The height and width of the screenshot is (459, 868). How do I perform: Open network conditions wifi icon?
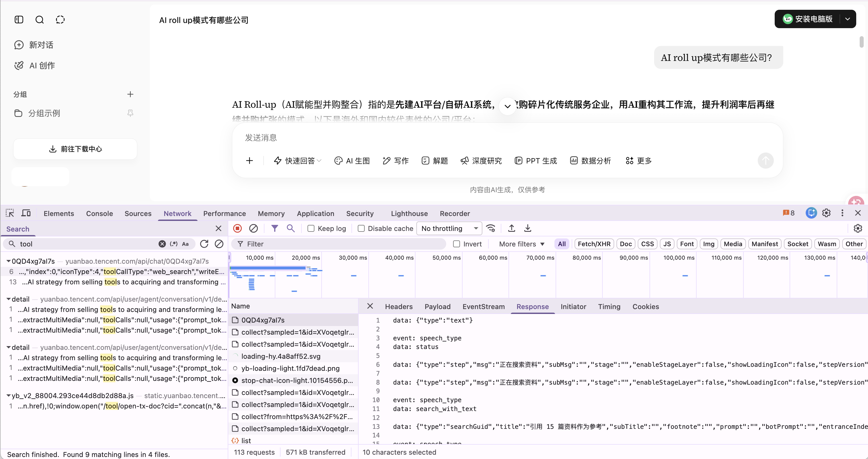pos(491,228)
